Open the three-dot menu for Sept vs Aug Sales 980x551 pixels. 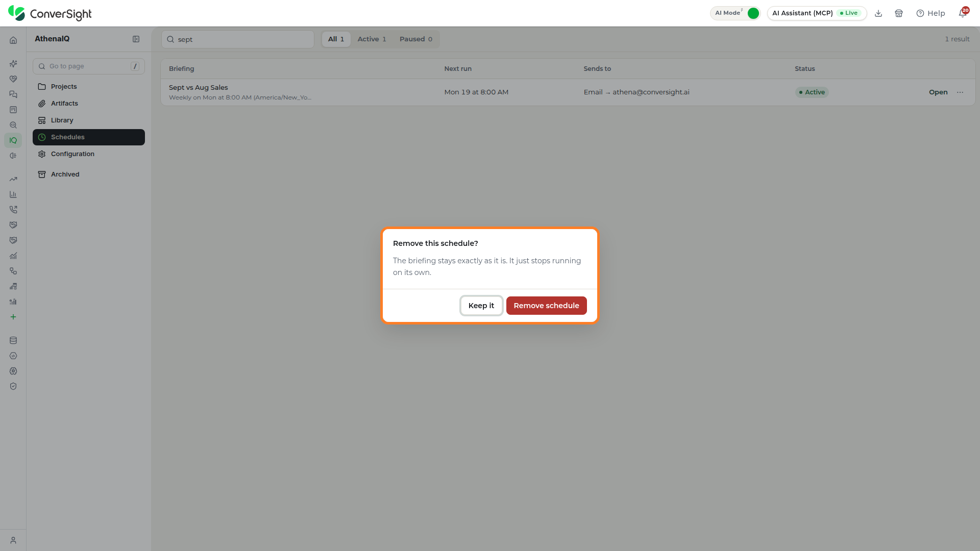coord(960,92)
